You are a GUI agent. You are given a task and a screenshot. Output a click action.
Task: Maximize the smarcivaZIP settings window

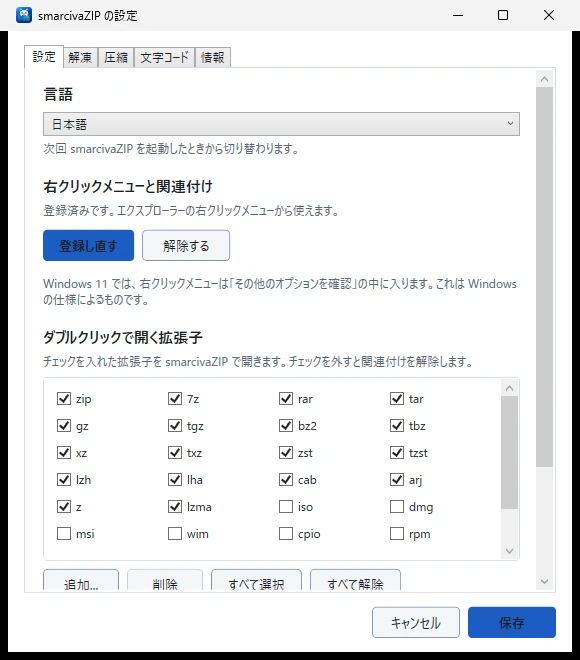(x=503, y=15)
